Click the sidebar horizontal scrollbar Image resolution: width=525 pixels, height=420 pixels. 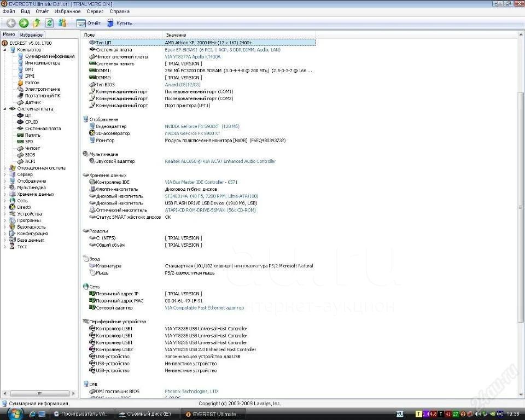39,394
